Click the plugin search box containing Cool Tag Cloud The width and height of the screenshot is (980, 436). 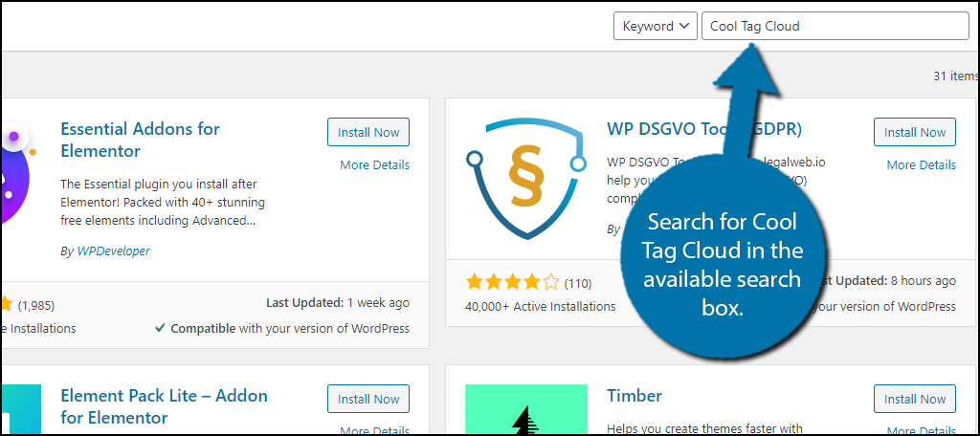click(x=835, y=26)
